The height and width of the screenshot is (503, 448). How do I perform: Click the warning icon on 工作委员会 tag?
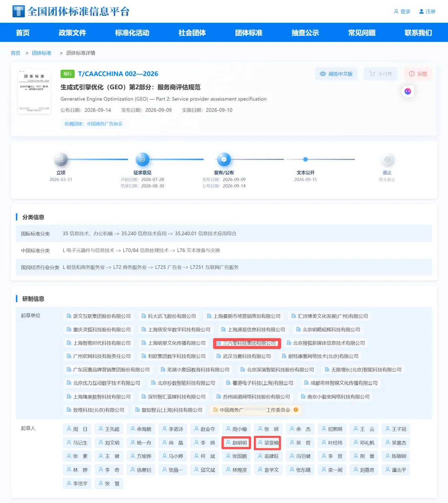coord(296,410)
